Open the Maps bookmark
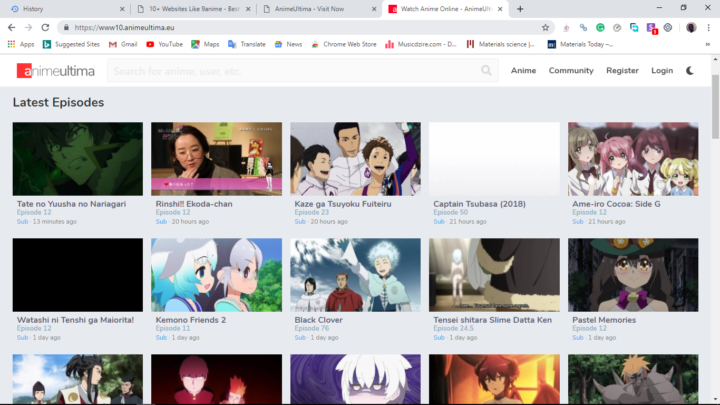This screenshot has width=720, height=405. [x=205, y=45]
